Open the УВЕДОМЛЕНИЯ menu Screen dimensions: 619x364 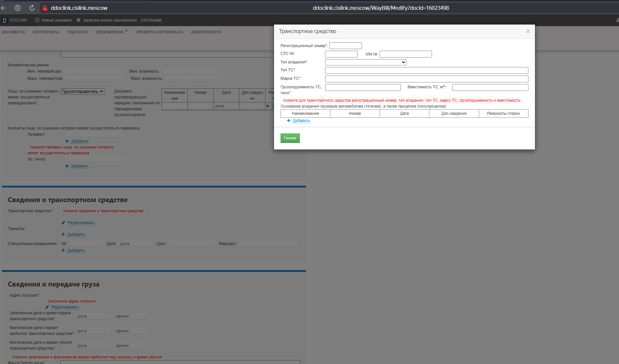click(x=109, y=32)
